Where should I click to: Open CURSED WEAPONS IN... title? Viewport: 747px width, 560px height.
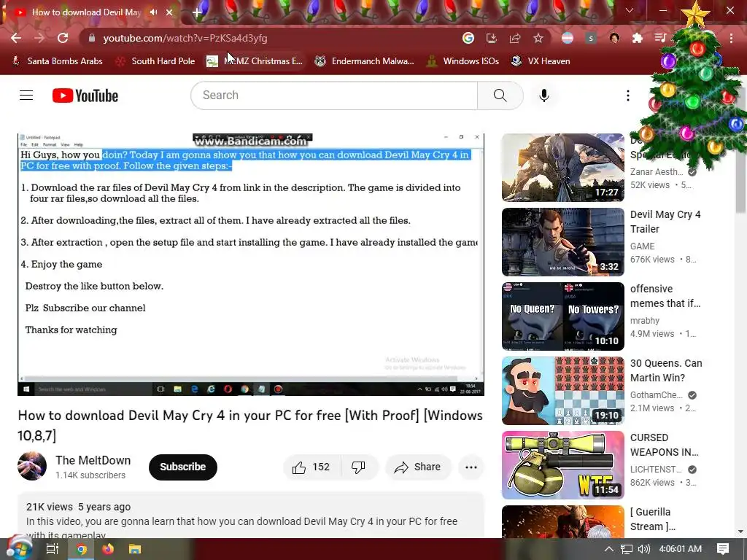click(664, 445)
